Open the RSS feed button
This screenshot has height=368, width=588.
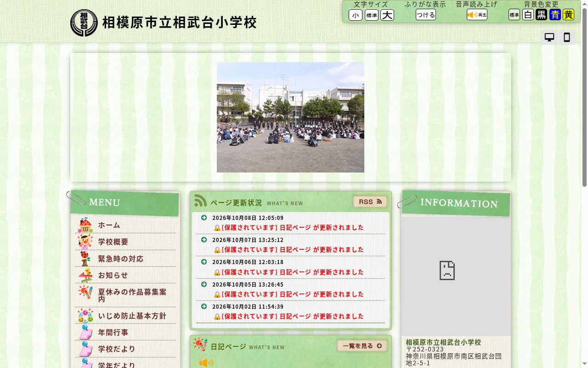coord(370,202)
